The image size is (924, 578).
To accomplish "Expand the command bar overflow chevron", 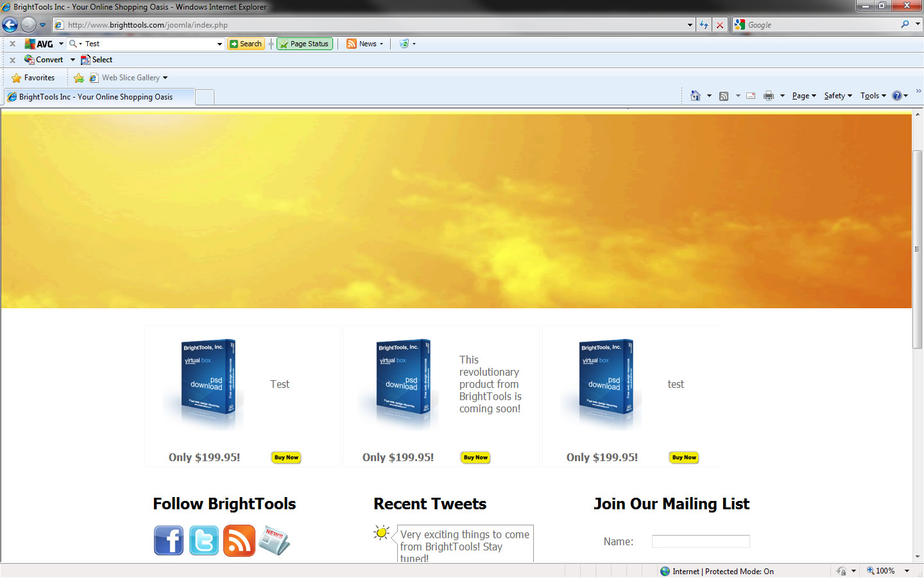I will pyautogui.click(x=918, y=91).
